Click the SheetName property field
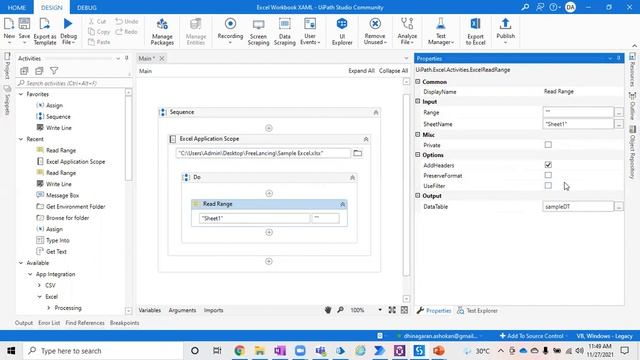This screenshot has height=360, width=640. [578, 124]
